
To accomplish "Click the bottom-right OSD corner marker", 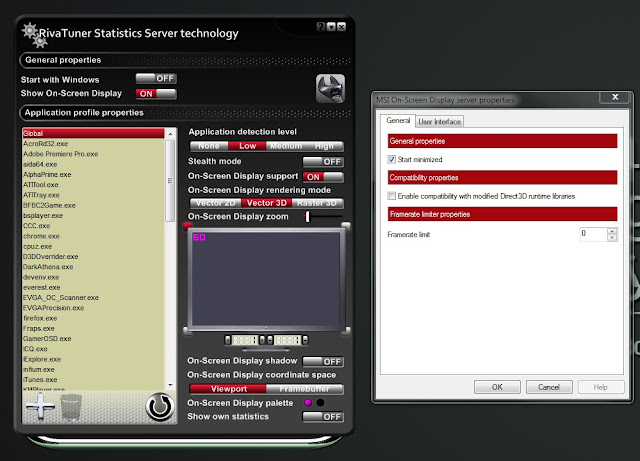I will (346, 331).
